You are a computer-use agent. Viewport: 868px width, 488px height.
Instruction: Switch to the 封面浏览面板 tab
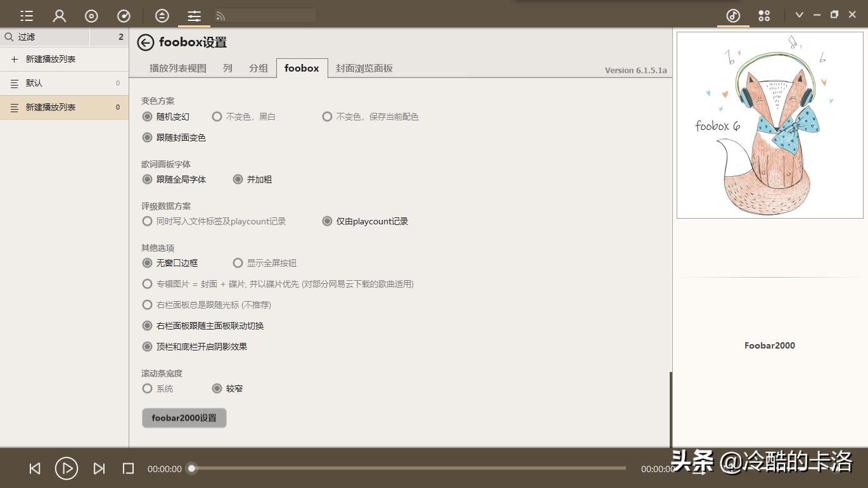click(364, 68)
